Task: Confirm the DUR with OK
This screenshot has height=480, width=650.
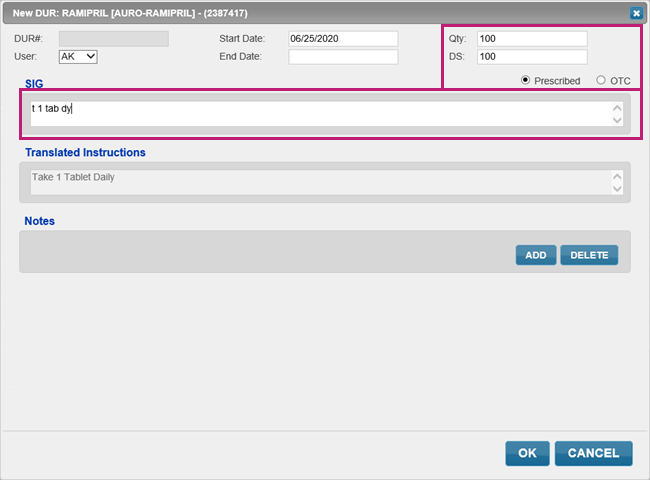Action: (x=527, y=453)
